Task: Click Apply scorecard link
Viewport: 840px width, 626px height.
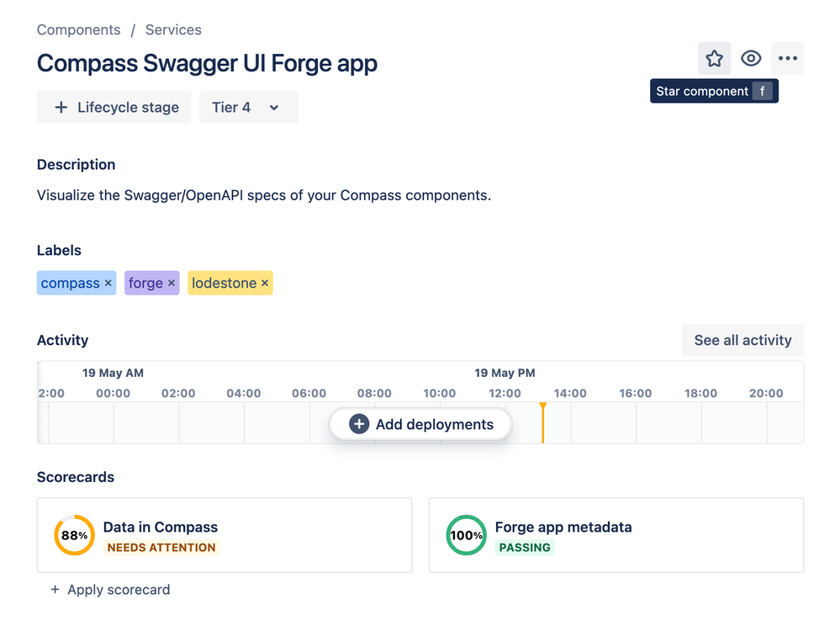Action: [119, 590]
